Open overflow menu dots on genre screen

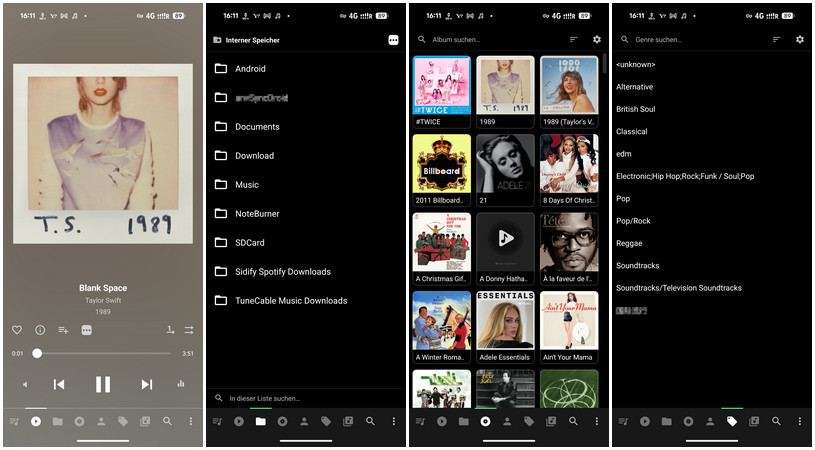click(799, 421)
